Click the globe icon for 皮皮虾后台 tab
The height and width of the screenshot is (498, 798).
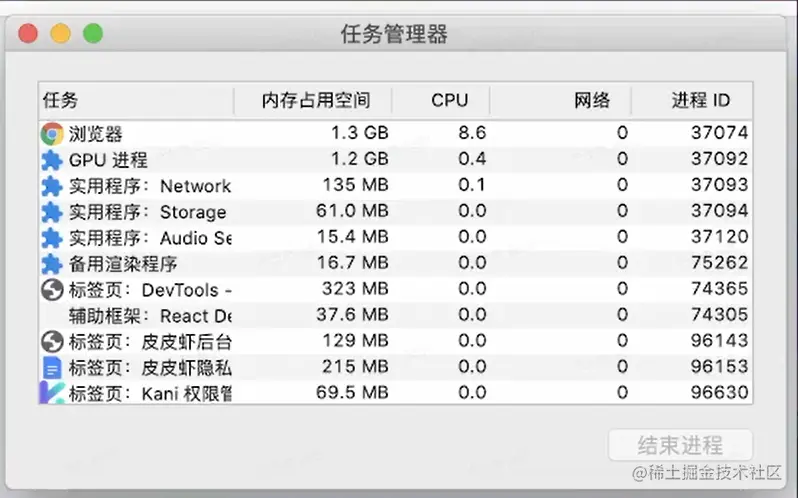(52, 341)
